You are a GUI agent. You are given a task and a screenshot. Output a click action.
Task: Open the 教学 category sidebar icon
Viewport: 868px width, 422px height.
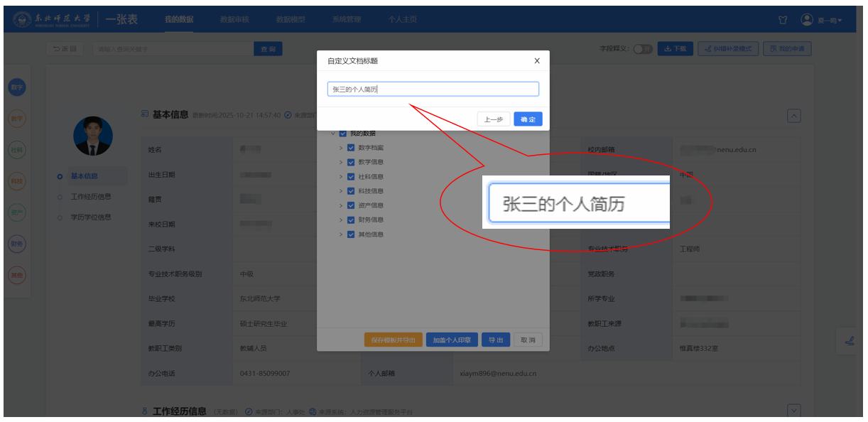tap(16, 119)
